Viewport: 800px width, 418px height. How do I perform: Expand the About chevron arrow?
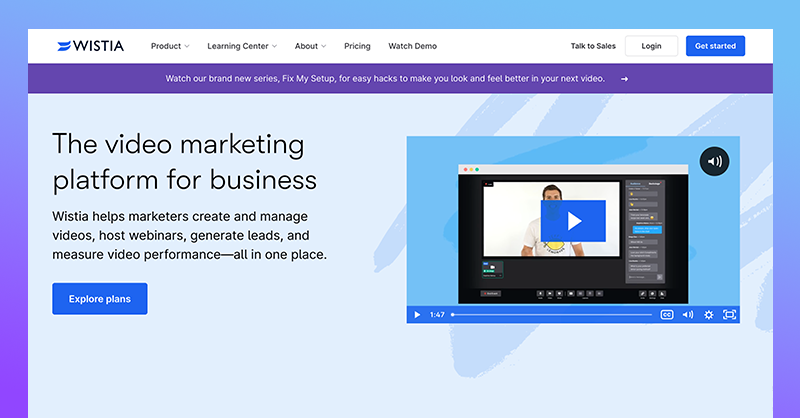point(323,46)
